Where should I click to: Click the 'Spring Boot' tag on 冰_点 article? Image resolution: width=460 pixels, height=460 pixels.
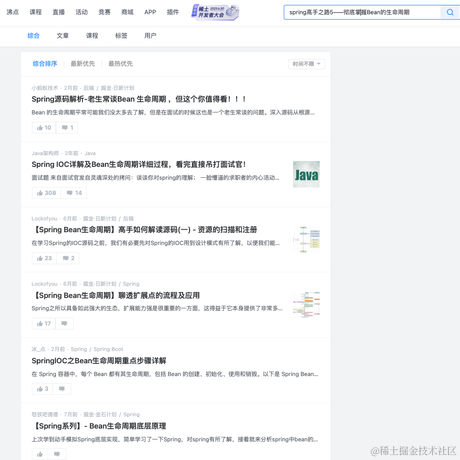(108, 349)
